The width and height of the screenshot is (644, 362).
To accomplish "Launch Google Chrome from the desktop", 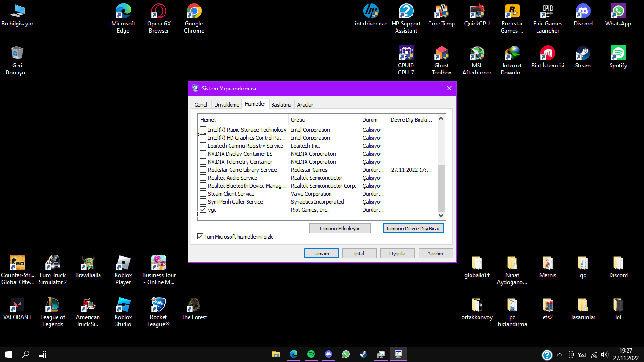I will tap(194, 19).
